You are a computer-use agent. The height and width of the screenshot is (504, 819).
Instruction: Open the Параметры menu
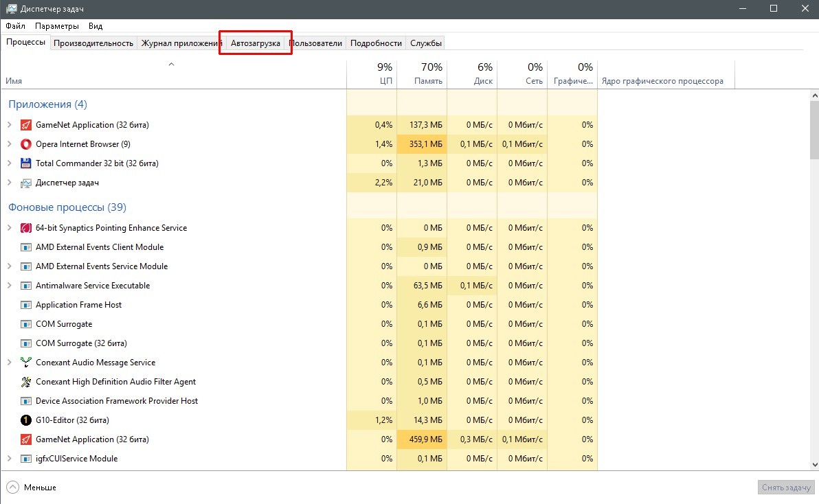point(57,26)
